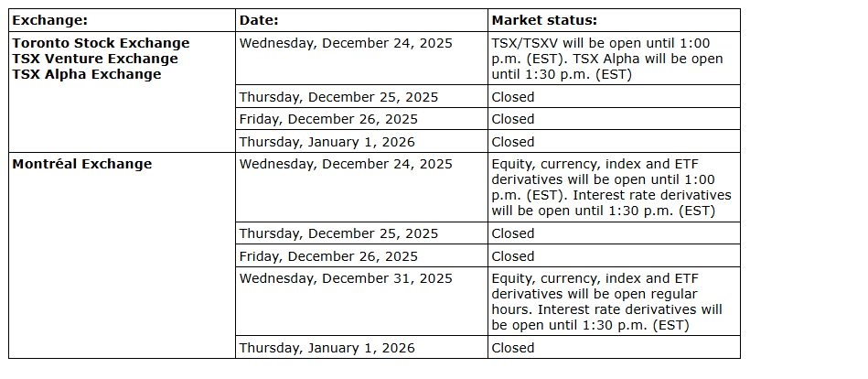Click Closed status for Montréal's Friday, December 26
Screen dimensions: 868x379
tap(512, 256)
